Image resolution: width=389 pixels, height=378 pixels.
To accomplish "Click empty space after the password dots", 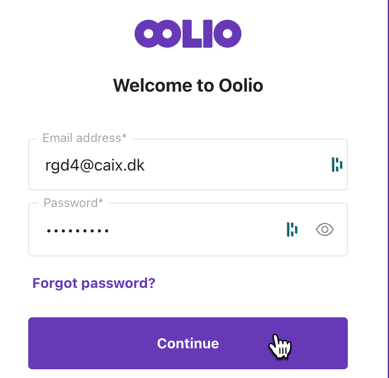I will 197,230.
